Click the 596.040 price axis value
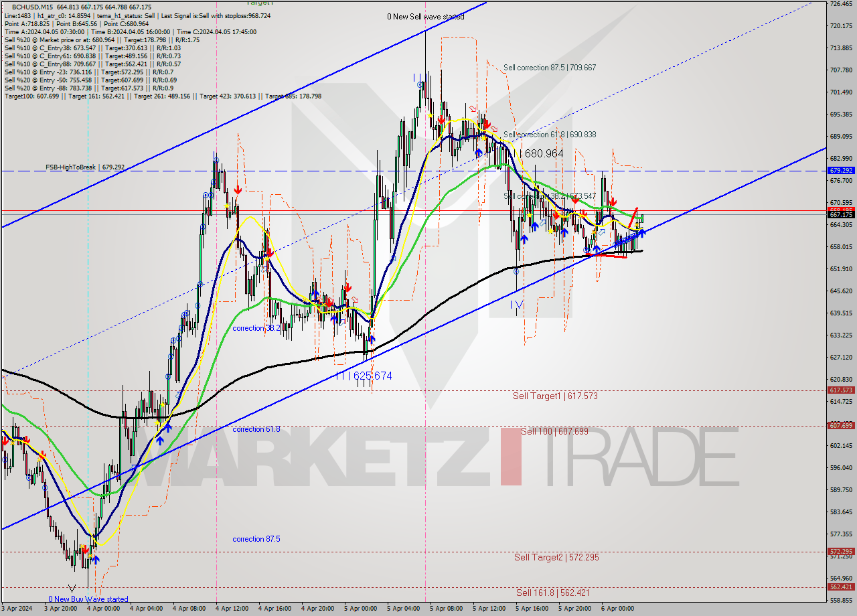This screenshot has height=616, width=857. [x=841, y=467]
